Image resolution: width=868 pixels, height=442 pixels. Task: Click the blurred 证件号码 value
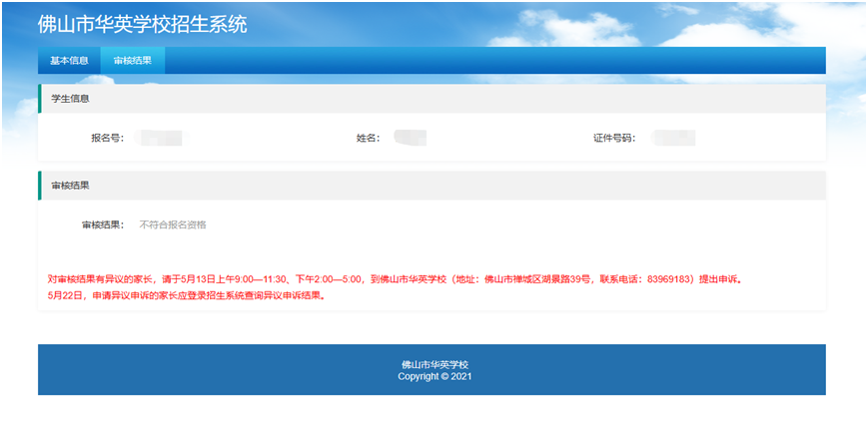[x=673, y=139]
